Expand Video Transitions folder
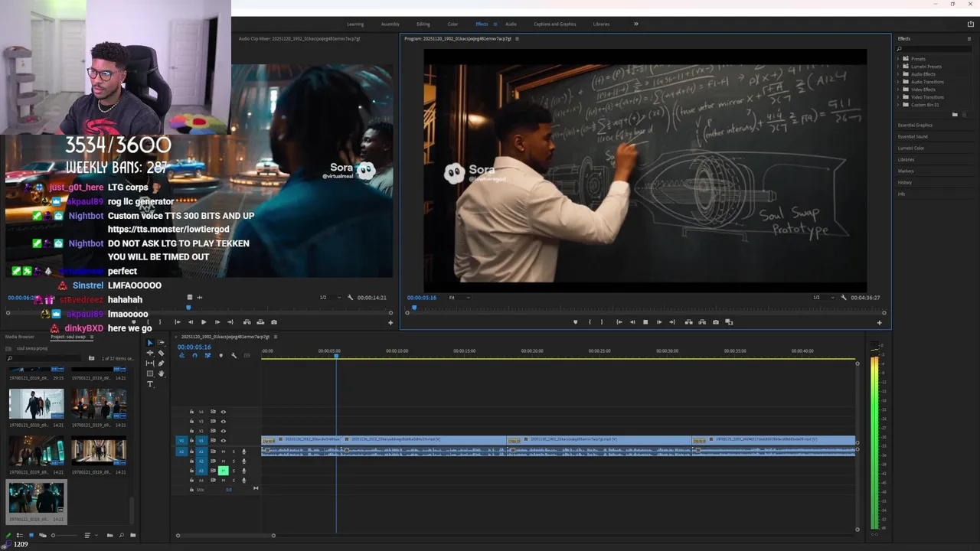The image size is (980, 551). [x=899, y=96]
